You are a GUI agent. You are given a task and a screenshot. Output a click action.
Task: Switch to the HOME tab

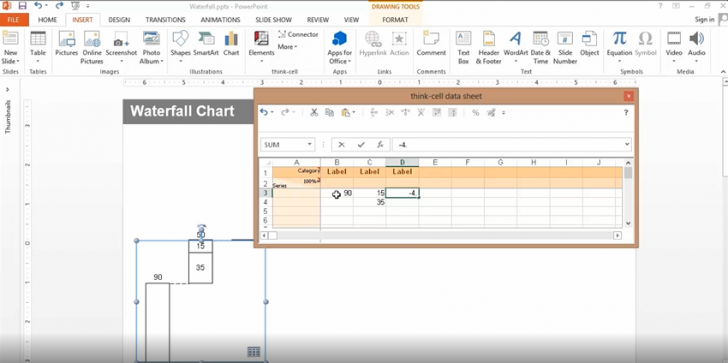pyautogui.click(x=47, y=19)
